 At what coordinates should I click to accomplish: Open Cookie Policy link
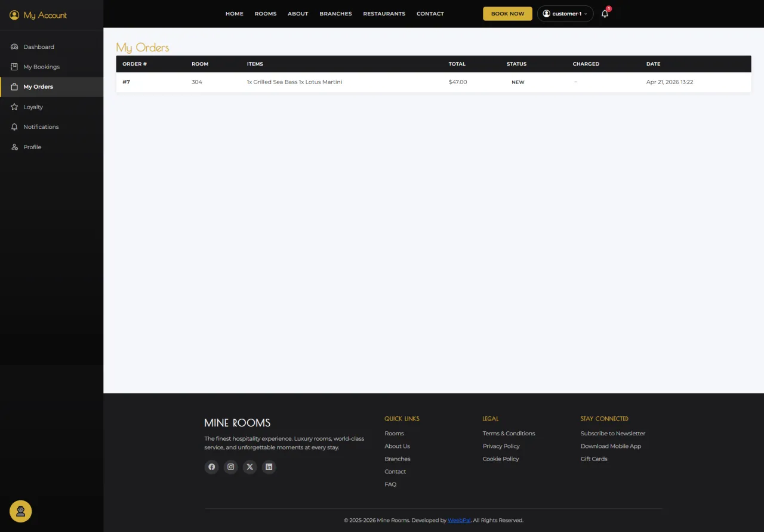point(501,459)
